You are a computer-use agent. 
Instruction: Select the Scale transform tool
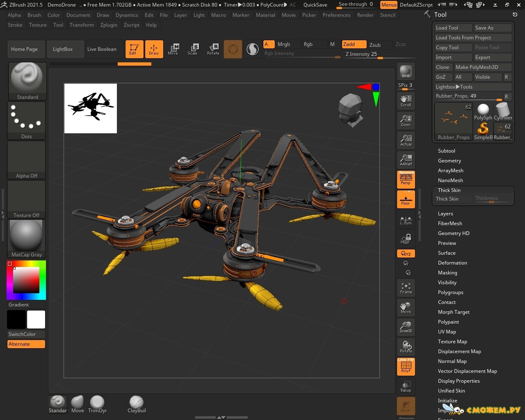(192, 49)
